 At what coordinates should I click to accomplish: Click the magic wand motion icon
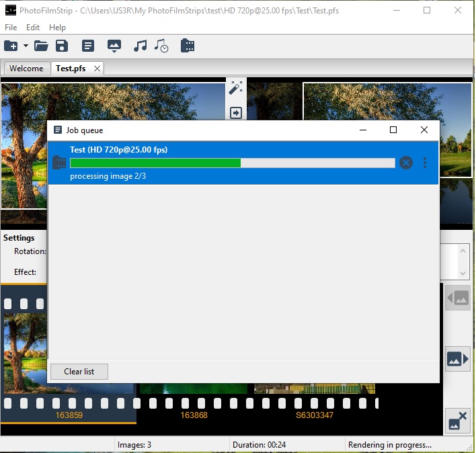[x=236, y=88]
